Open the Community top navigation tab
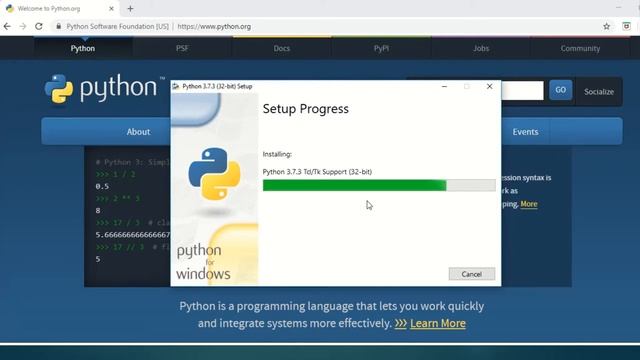This screenshot has height=360, width=640. coord(580,49)
